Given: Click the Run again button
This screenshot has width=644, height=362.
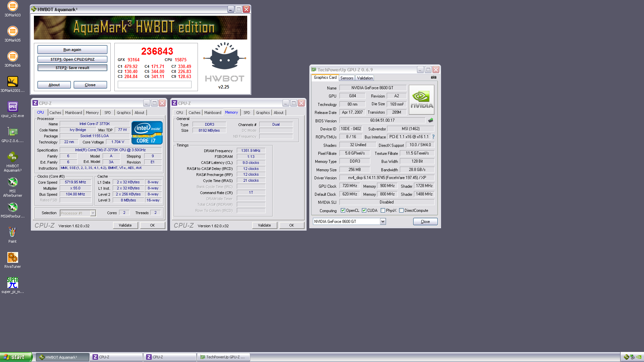Looking at the screenshot, I should [72, 50].
